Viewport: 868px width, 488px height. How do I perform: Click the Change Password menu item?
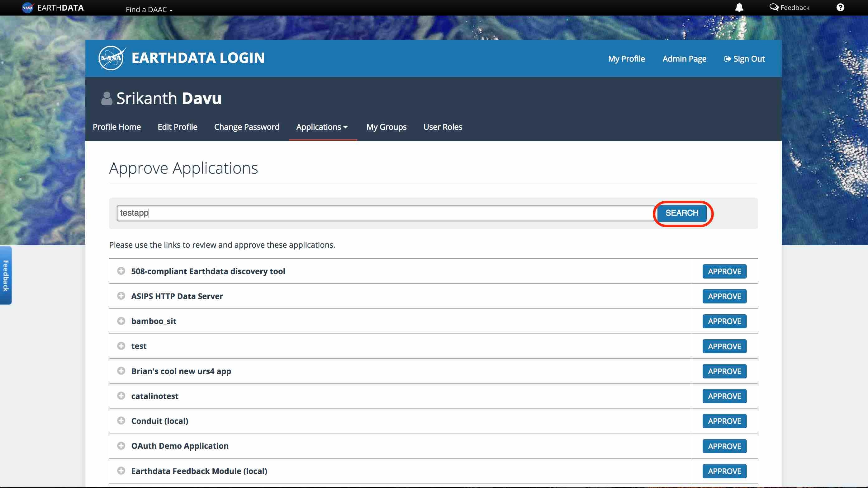point(247,127)
